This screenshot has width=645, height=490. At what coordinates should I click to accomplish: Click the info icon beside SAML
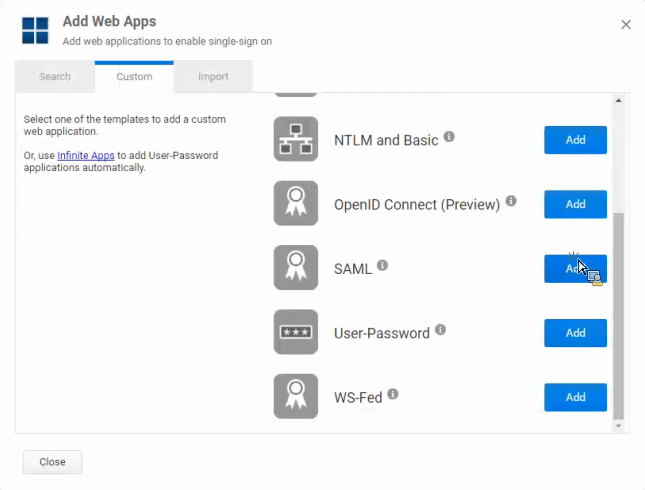pos(383,265)
